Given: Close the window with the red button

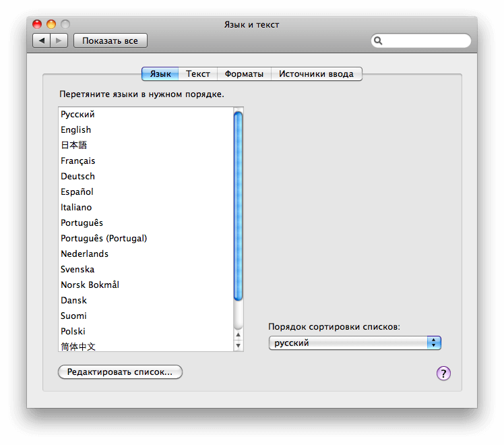Looking at the screenshot, I should pos(37,24).
